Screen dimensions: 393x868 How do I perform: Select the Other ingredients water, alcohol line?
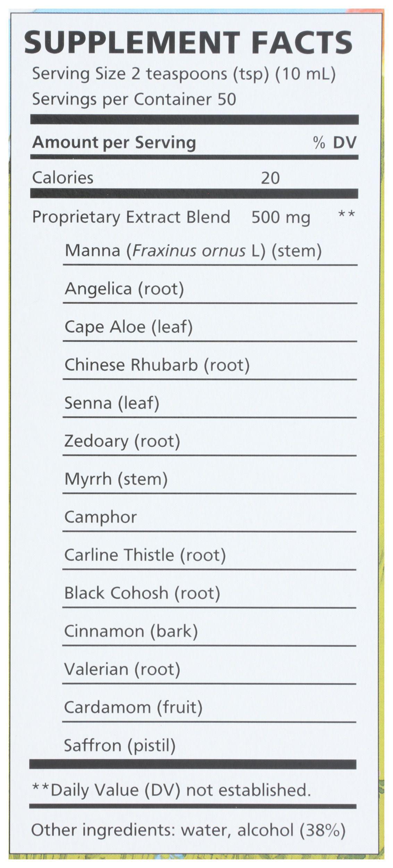[x=189, y=830]
